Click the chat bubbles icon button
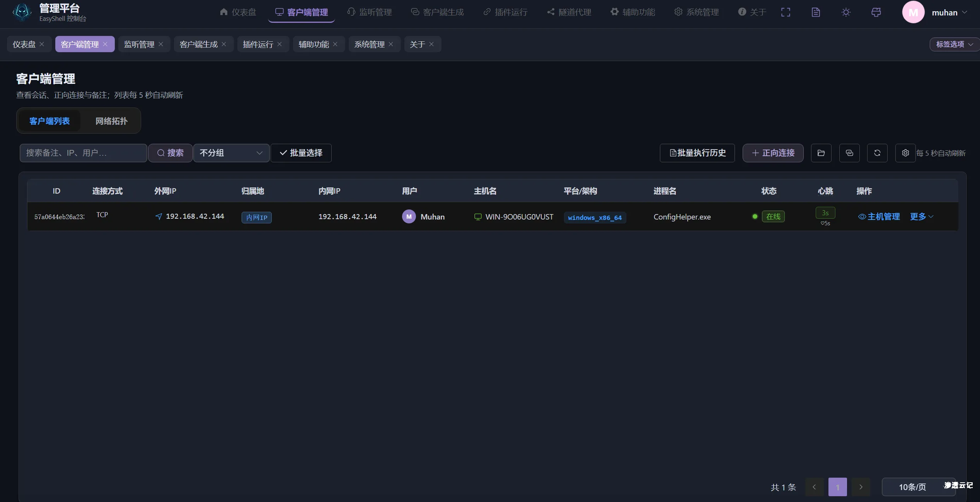Viewport: 980px width, 502px height. click(849, 153)
